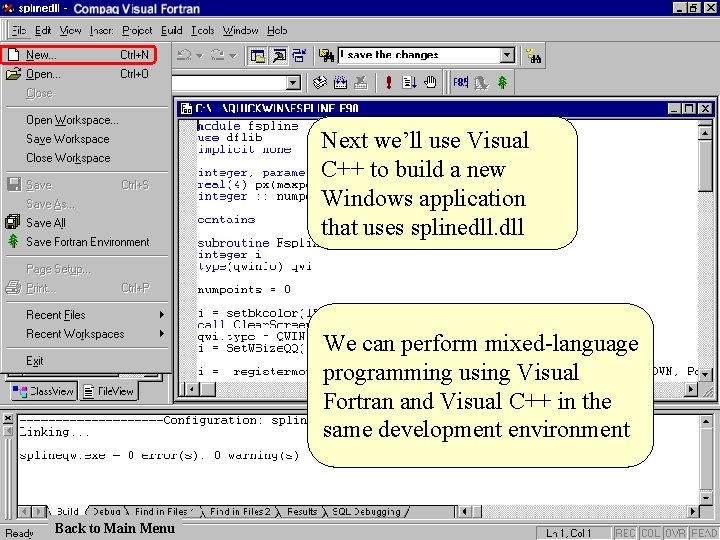Viewport: 720px width, 540px height.
Task: Click the code editor horizontal scroll left arrow
Action: point(191,390)
